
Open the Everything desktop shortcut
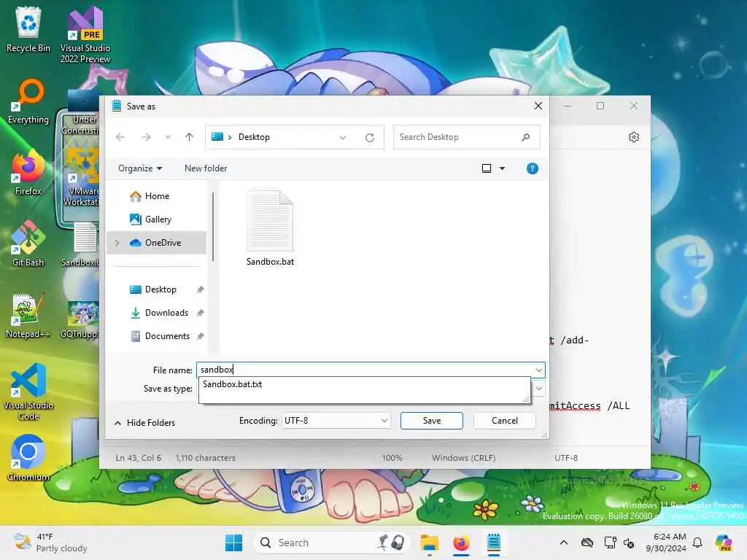28,101
